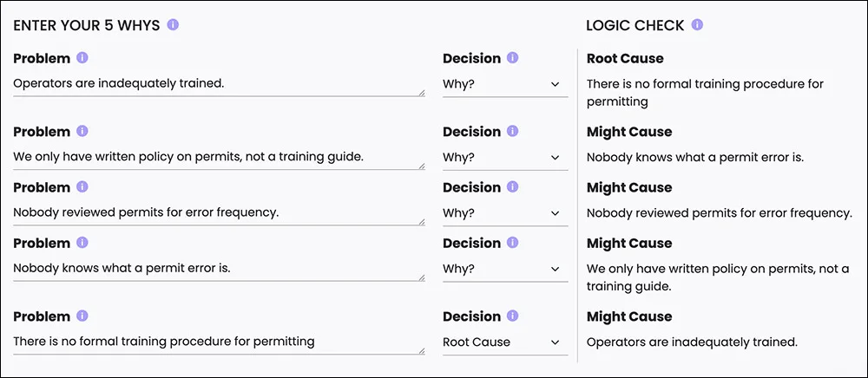This screenshot has width=868, height=378.
Task: Click info icon beside first Problem label
Action: click(82, 58)
